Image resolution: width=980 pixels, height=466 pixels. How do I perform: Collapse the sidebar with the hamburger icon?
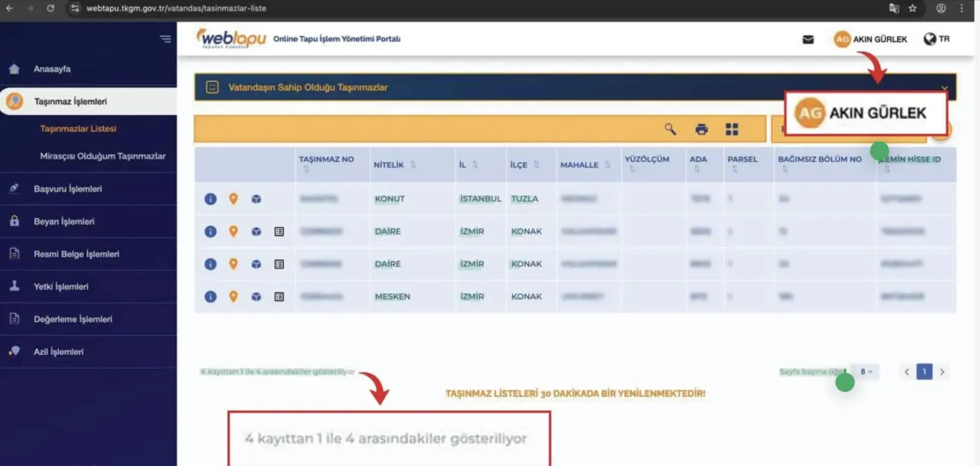(x=165, y=39)
